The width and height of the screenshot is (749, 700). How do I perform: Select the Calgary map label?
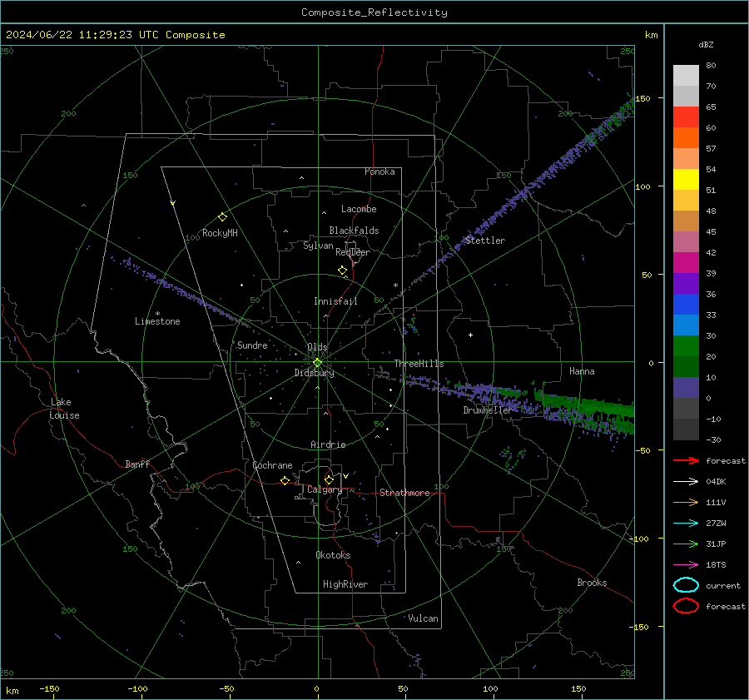point(325,489)
